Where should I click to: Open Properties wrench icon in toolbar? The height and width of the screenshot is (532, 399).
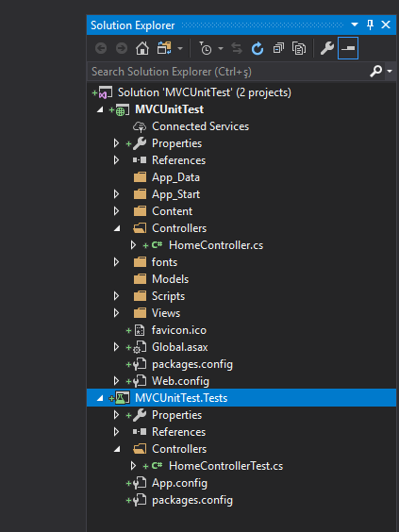coord(327,48)
